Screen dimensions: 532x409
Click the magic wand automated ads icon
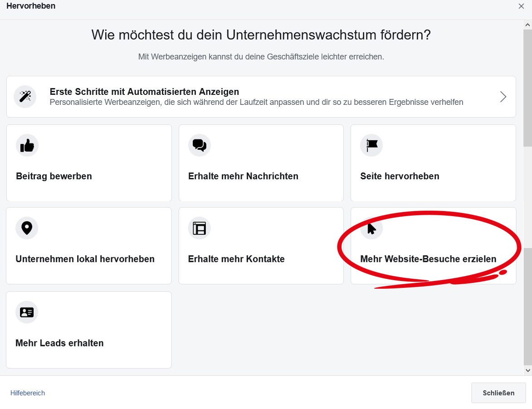(25, 97)
